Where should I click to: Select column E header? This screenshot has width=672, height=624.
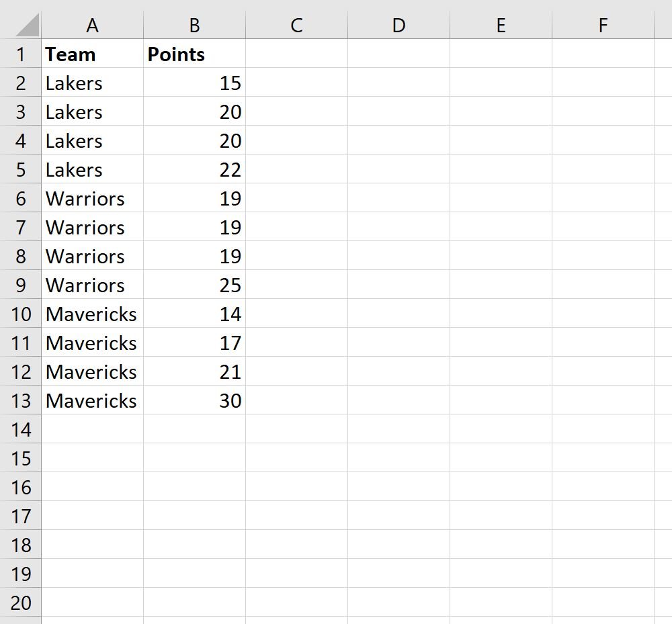(501, 26)
